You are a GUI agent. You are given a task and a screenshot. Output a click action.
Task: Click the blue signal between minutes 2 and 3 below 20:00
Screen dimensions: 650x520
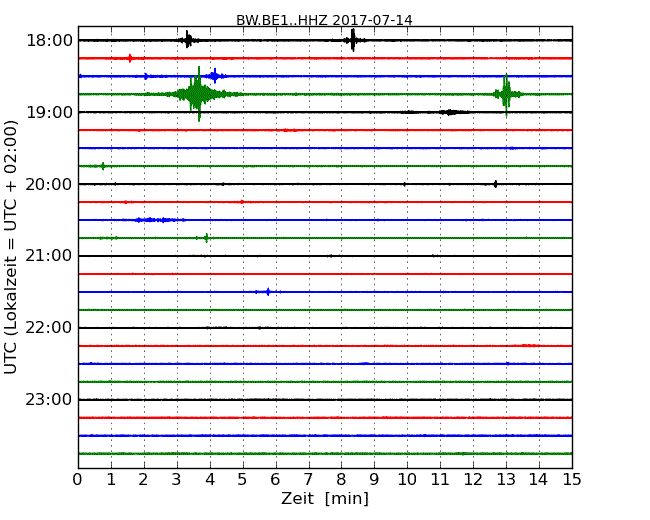[x=160, y=220]
